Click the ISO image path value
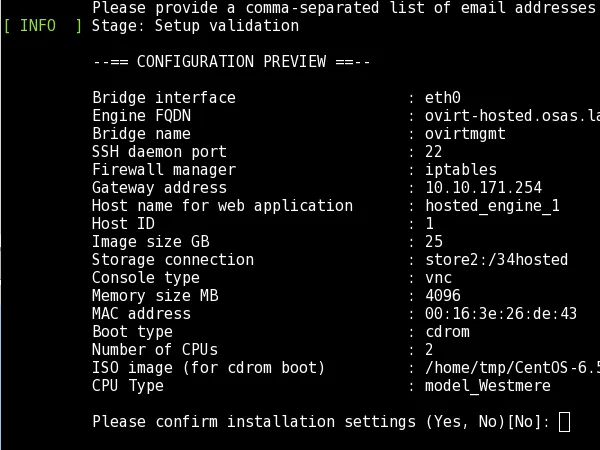 click(x=510, y=368)
